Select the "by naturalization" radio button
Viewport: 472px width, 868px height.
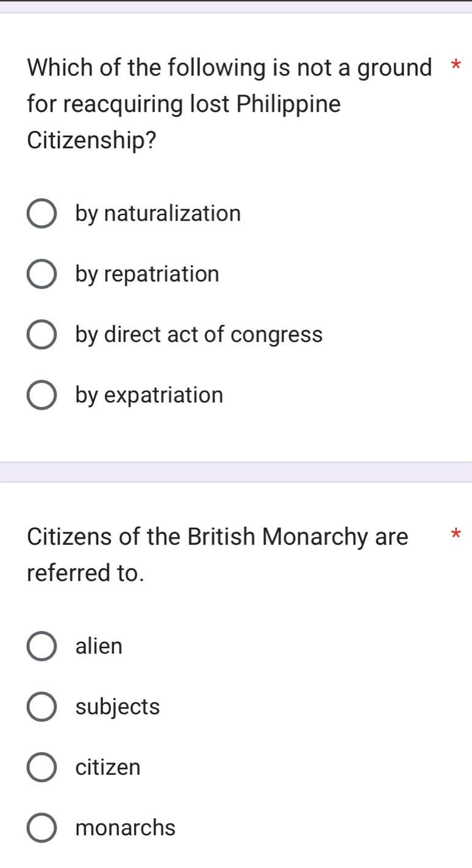[41, 214]
